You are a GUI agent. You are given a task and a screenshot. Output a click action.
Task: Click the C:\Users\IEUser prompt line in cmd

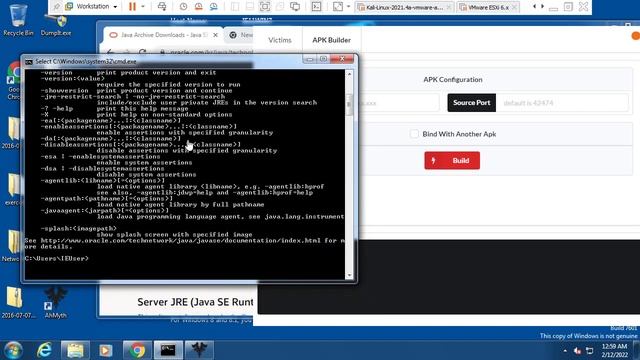[56, 258]
